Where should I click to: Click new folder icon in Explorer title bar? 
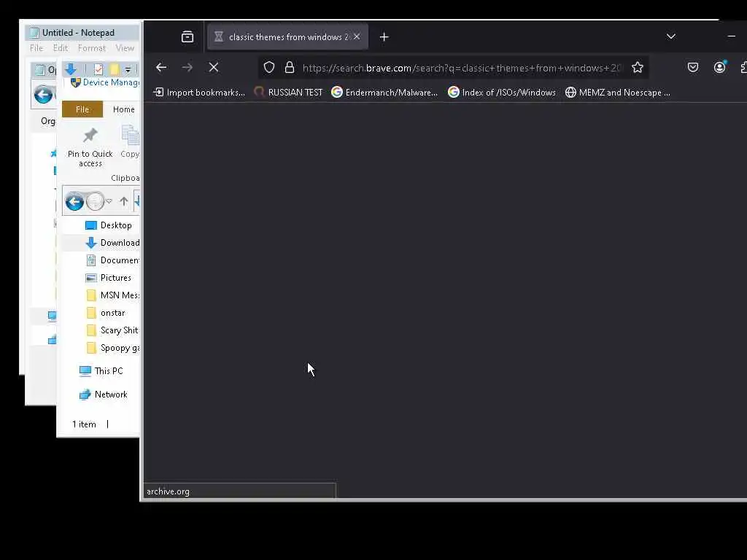pyautogui.click(x=115, y=69)
